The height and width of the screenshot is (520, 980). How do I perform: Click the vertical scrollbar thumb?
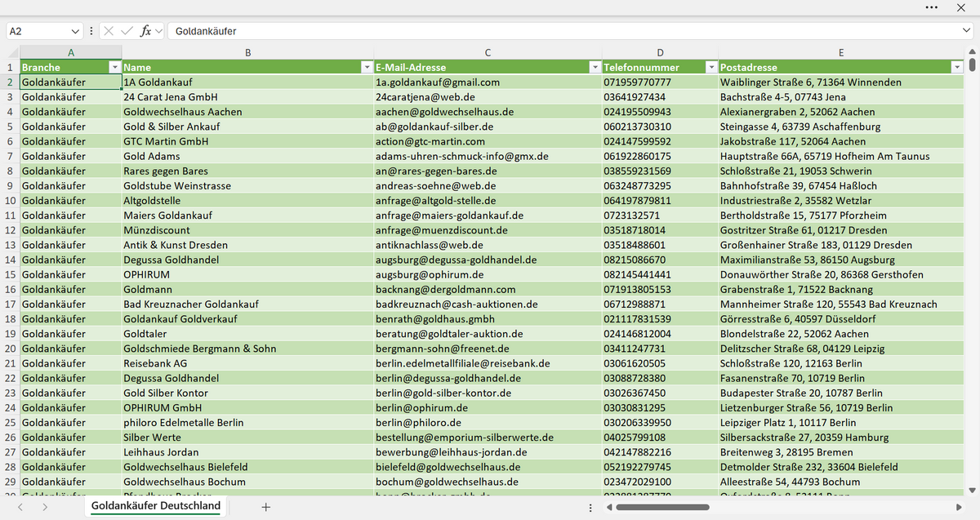tap(972, 66)
